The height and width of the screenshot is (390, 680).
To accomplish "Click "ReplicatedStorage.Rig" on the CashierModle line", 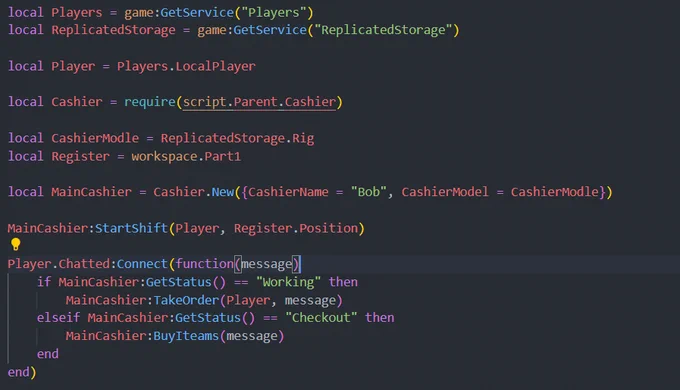I will point(237,138).
